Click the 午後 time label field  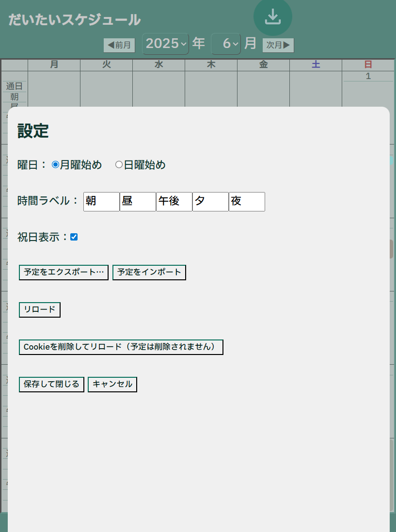pyautogui.click(x=174, y=201)
